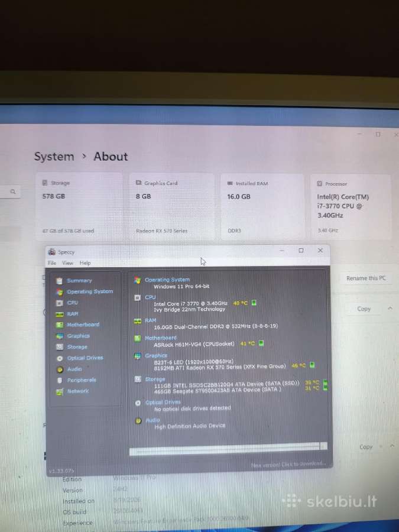Click the RAM stick icon in sidebar

tap(59, 314)
